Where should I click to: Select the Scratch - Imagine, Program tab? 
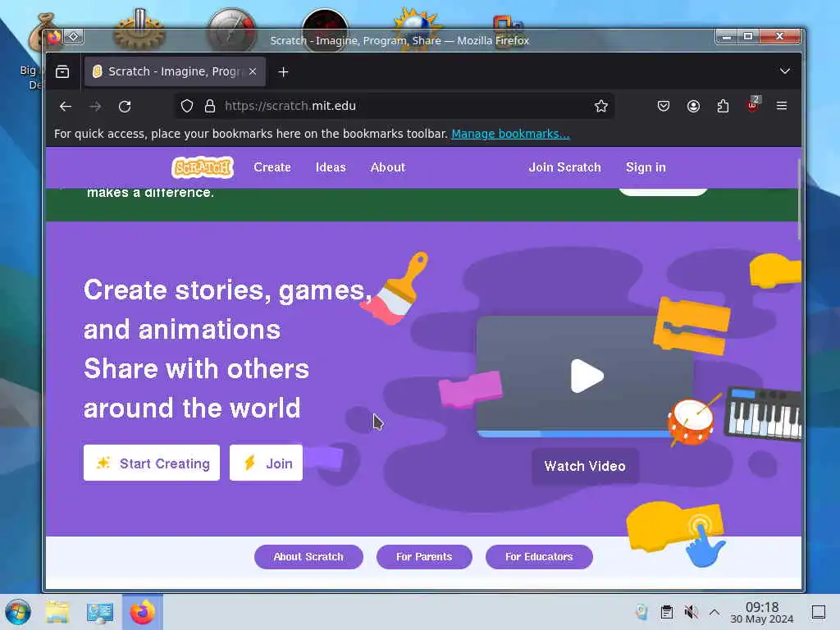[x=175, y=71]
